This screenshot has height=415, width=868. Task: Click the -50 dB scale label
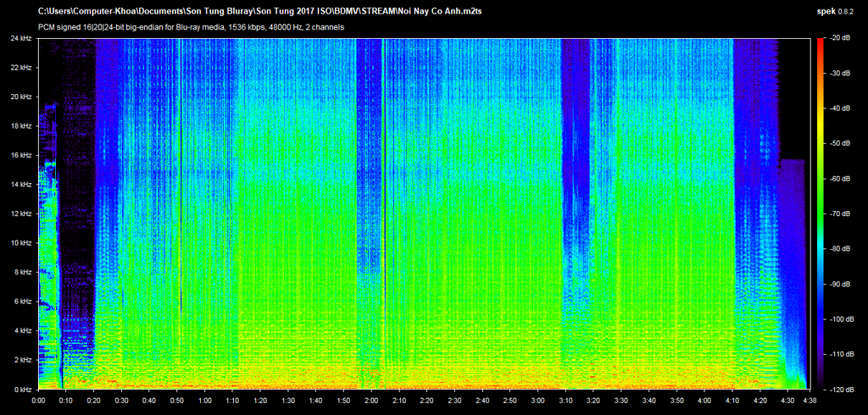click(839, 143)
